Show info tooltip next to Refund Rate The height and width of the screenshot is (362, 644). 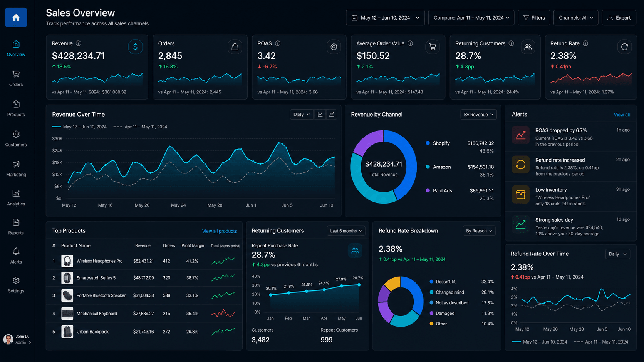tap(585, 43)
